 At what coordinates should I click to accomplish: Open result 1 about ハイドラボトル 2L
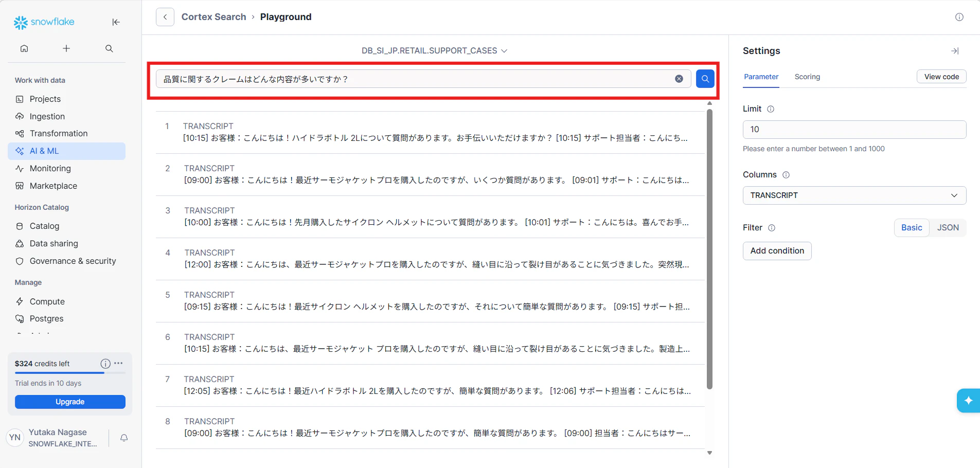(x=430, y=132)
